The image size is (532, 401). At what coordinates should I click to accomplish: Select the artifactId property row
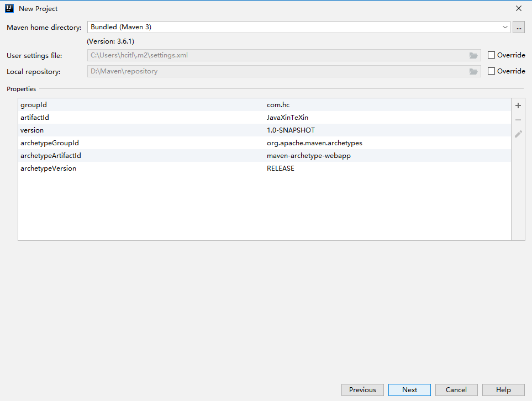coord(264,118)
